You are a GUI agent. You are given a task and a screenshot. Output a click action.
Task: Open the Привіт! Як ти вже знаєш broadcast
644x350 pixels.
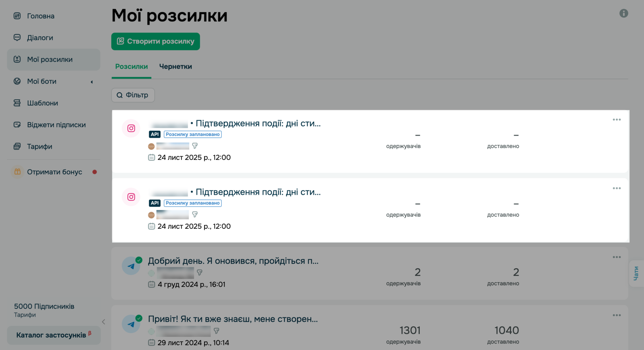coord(233,319)
